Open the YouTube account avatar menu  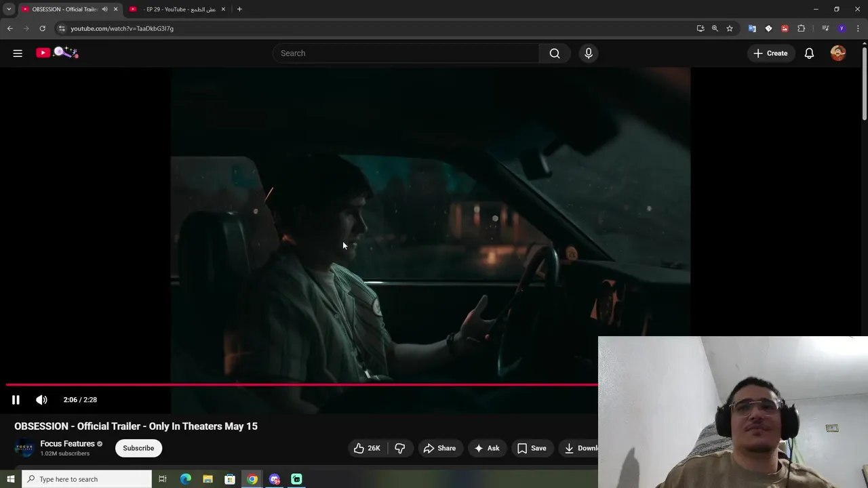pyautogui.click(x=838, y=53)
